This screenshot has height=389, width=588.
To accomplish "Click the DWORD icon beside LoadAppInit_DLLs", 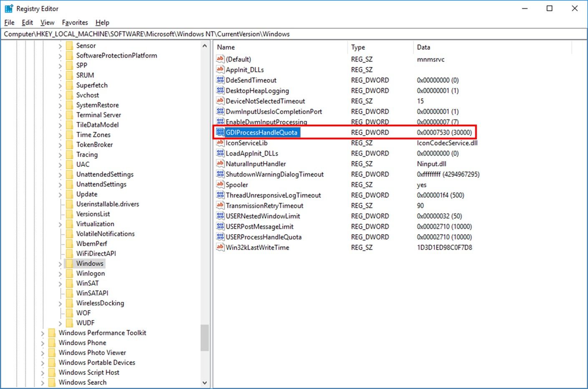I will pos(220,153).
